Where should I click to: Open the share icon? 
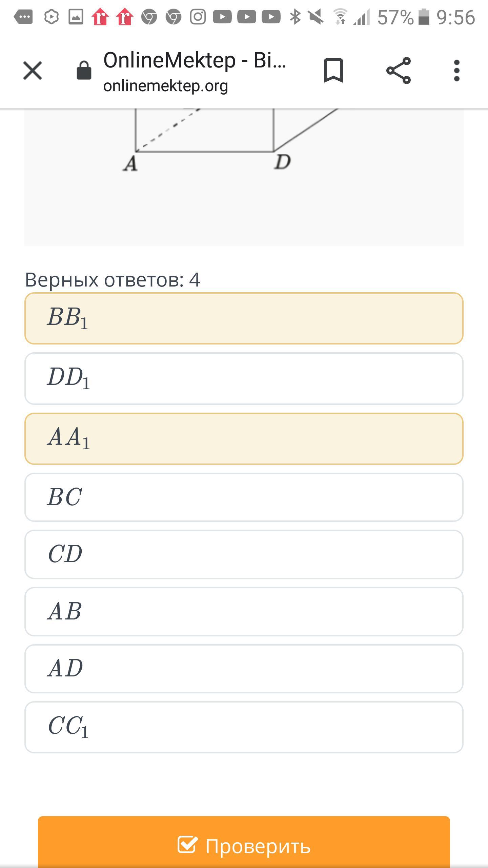(399, 71)
